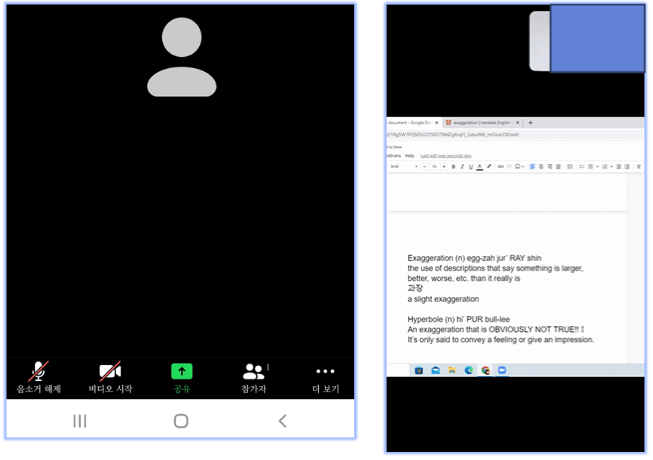Open the Arial font dropdown
Image resolution: width=653 pixels, height=460 pixels.
pyautogui.click(x=404, y=167)
